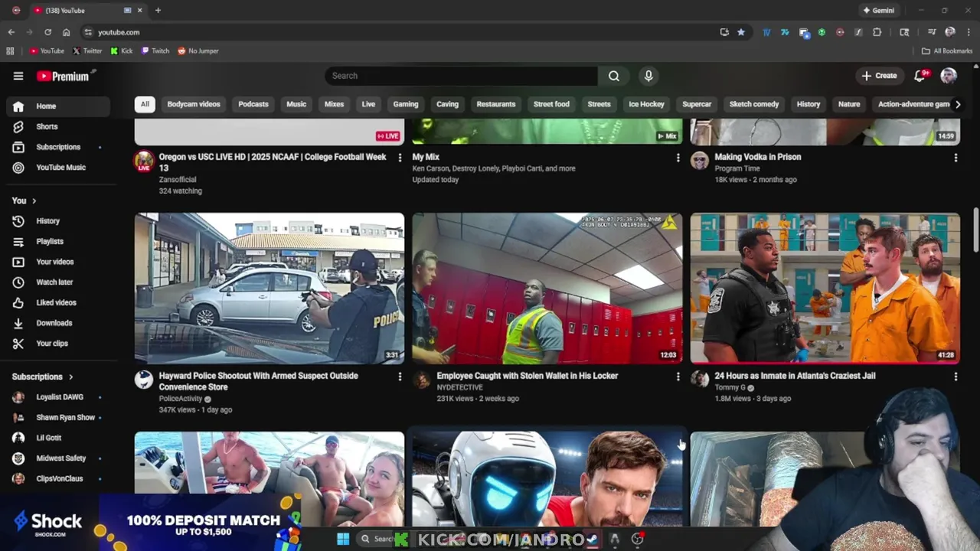Open YouTube Music in the sidebar
980x551 pixels.
click(x=58, y=168)
